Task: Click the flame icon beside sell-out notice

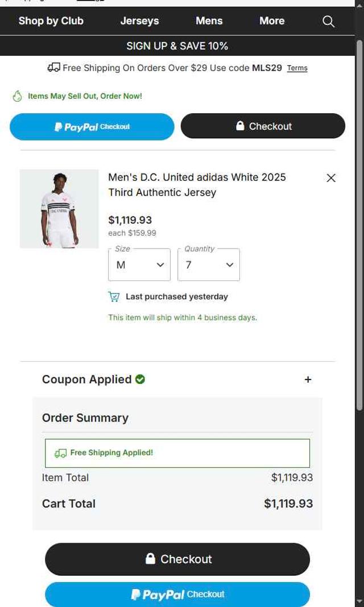Action: [x=17, y=96]
